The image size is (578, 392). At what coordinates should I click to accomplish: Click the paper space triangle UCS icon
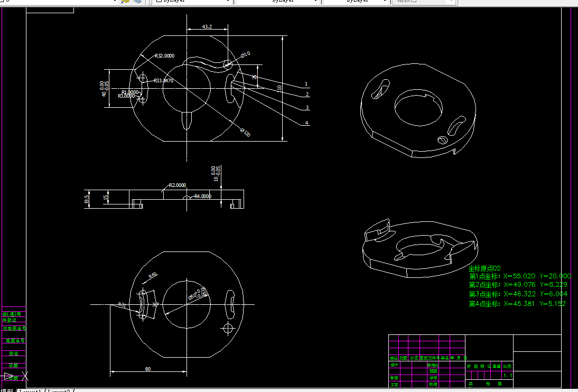click(9, 376)
